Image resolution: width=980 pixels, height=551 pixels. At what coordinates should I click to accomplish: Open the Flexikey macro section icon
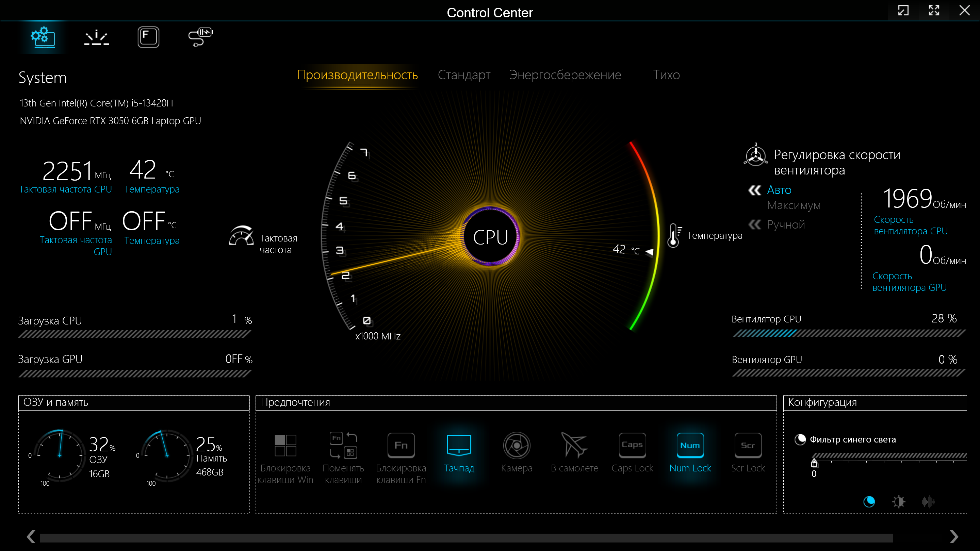(x=148, y=37)
